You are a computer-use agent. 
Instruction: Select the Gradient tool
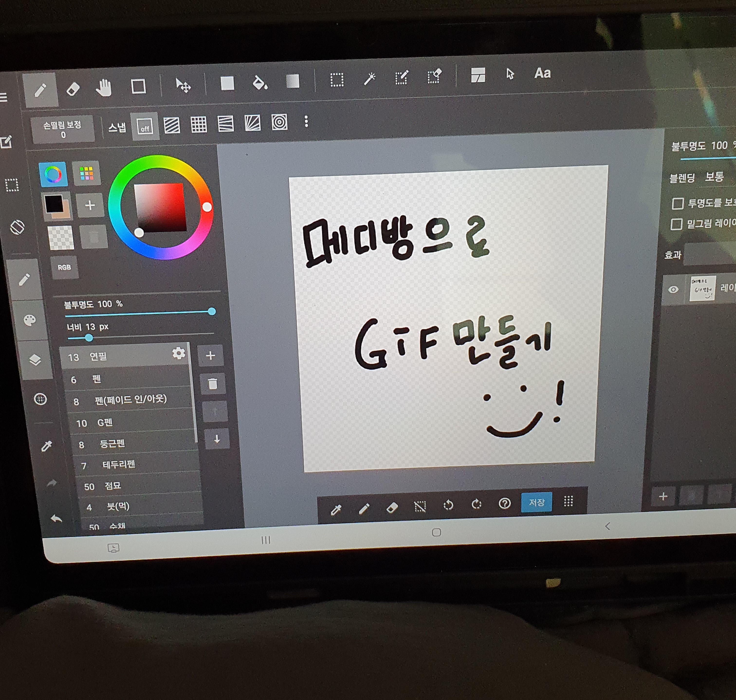pos(293,81)
